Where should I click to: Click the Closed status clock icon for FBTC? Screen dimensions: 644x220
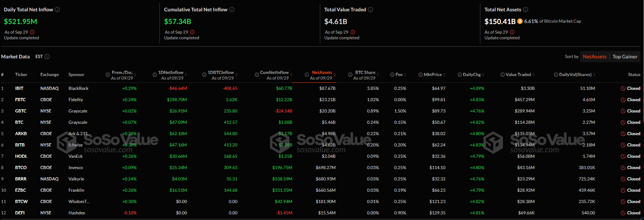point(623,100)
